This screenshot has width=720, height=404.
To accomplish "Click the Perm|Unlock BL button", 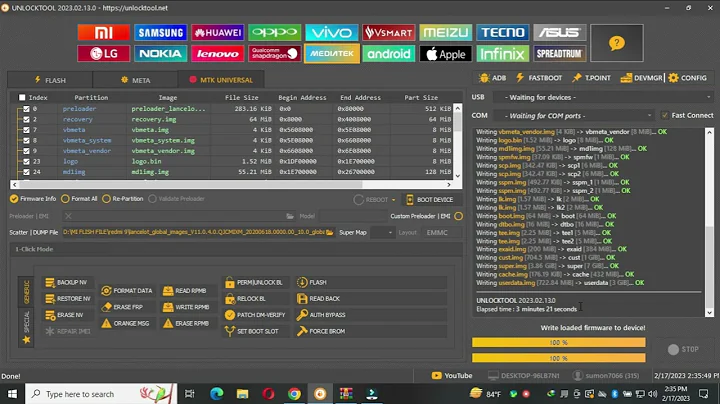I will (x=254, y=282).
